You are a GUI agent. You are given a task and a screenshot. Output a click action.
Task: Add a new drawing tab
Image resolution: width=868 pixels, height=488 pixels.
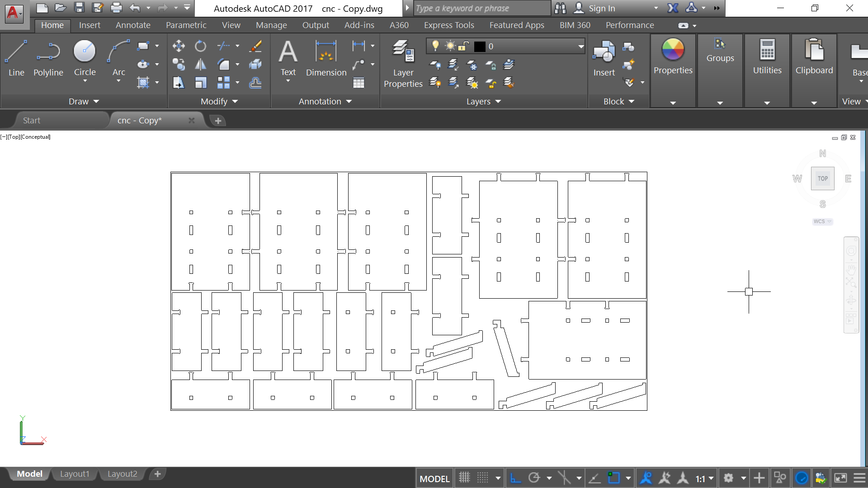(x=218, y=121)
